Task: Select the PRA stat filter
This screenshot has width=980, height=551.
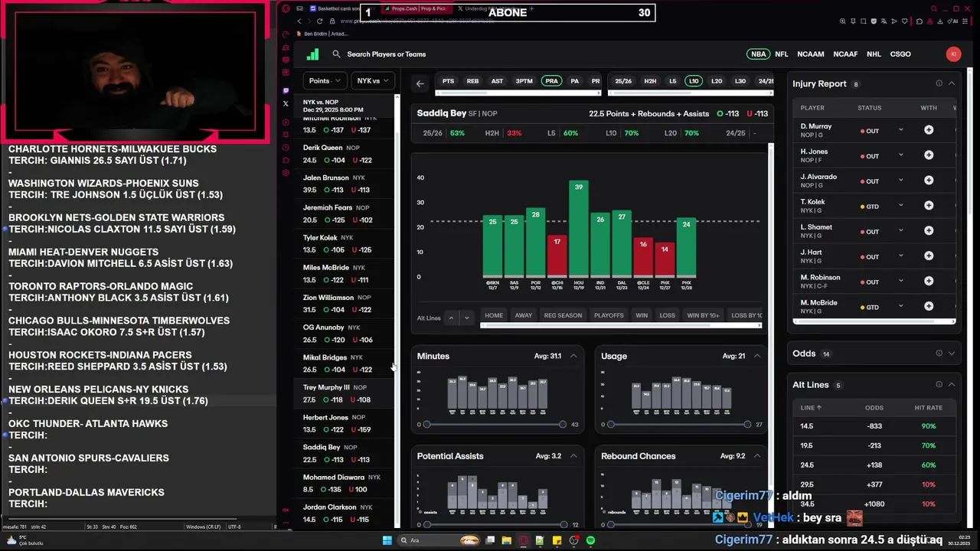Action: coord(551,81)
